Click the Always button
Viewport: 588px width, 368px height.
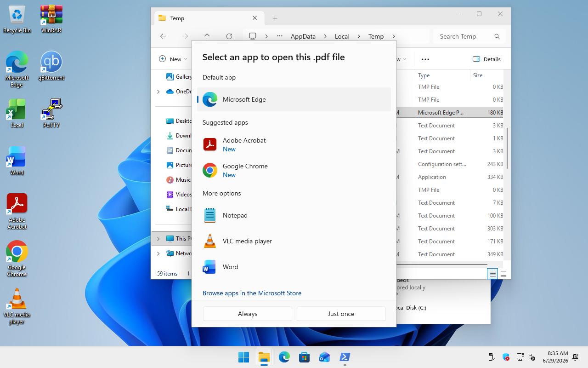(248, 314)
